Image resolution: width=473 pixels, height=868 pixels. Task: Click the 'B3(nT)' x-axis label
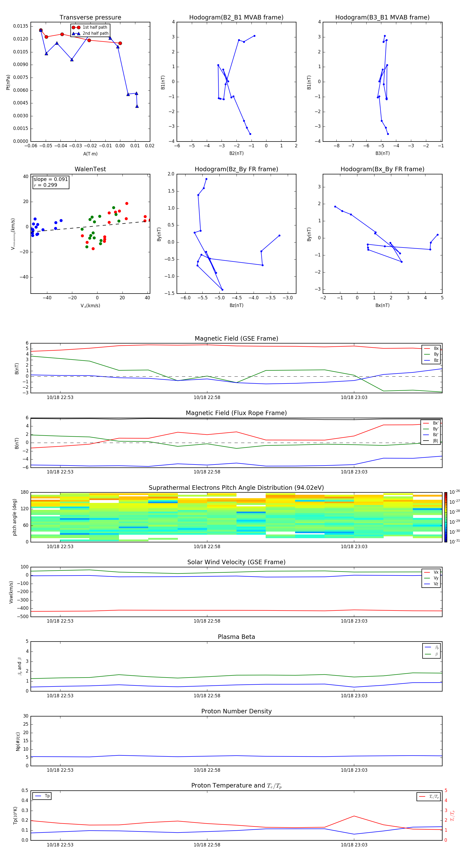pyautogui.click(x=382, y=153)
